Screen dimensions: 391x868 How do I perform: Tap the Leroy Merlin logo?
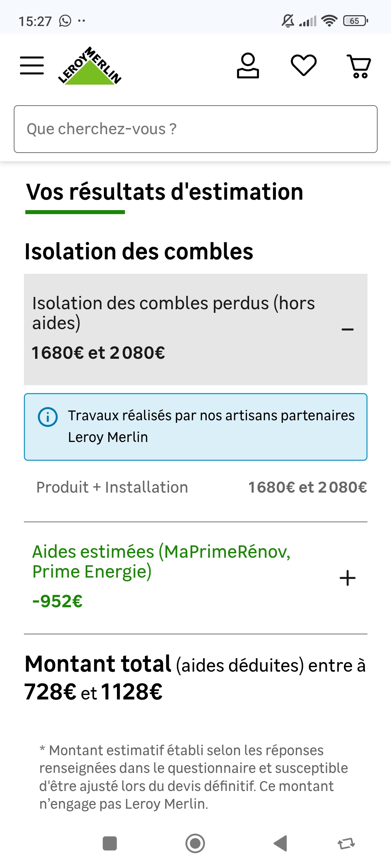tap(90, 66)
